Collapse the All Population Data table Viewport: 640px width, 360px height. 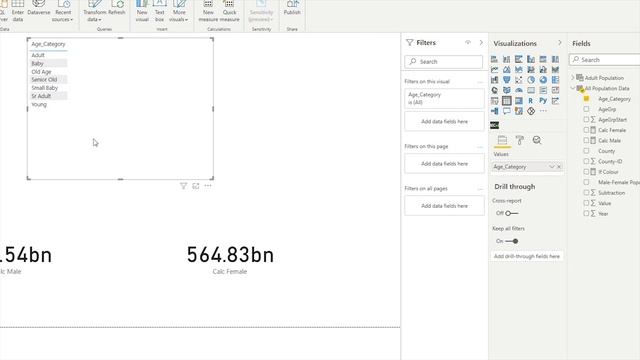pyautogui.click(x=573, y=88)
